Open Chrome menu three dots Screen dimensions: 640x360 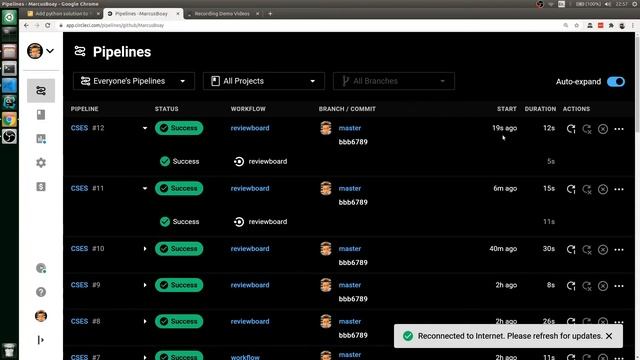(633, 25)
